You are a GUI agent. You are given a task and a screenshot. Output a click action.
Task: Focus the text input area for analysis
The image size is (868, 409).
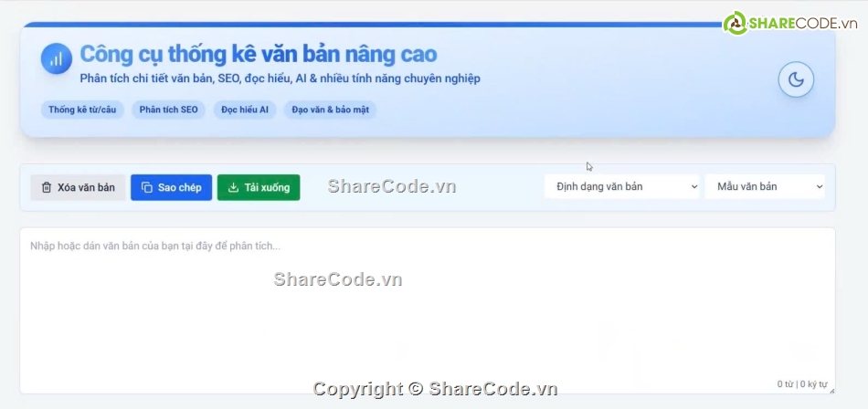pos(428,310)
